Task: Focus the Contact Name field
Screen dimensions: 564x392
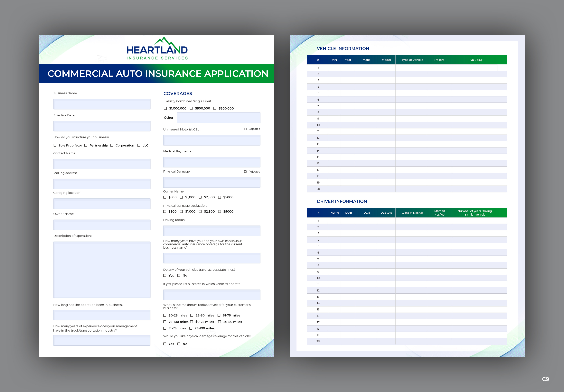Action: 102,164
